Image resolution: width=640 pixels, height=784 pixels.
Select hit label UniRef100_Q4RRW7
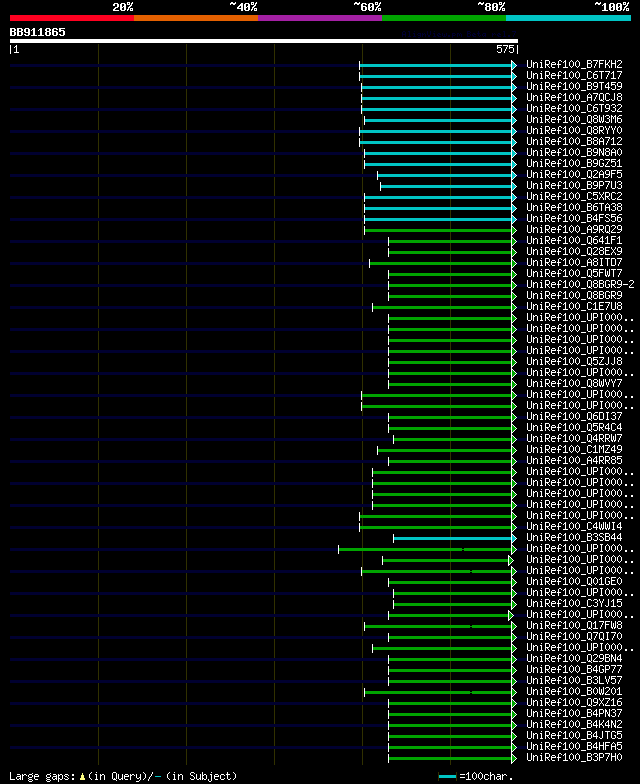click(574, 438)
